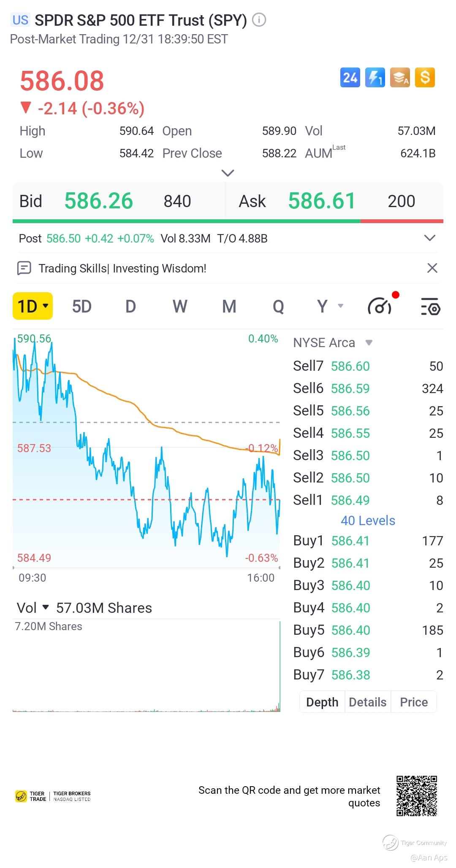Switch to the Price tab
This screenshot has height=868, width=456.
pyautogui.click(x=414, y=702)
